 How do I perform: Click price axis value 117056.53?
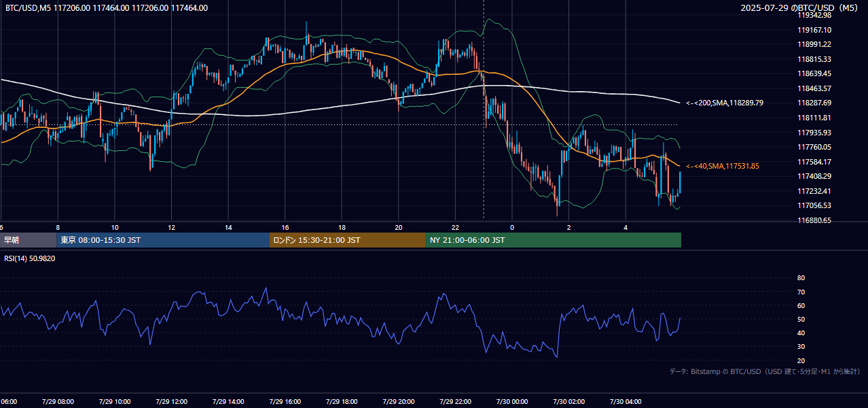(814, 205)
